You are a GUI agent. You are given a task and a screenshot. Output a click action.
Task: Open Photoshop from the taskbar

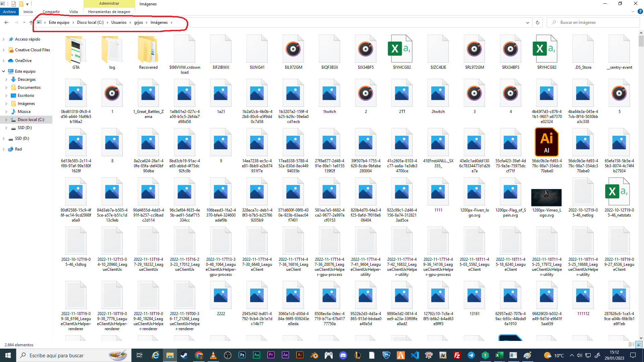(242, 355)
